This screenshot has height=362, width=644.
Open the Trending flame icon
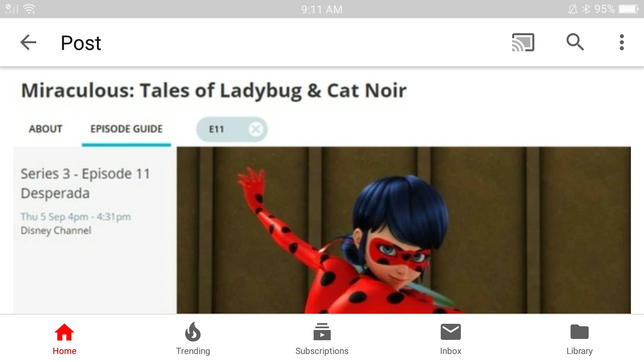(x=193, y=331)
